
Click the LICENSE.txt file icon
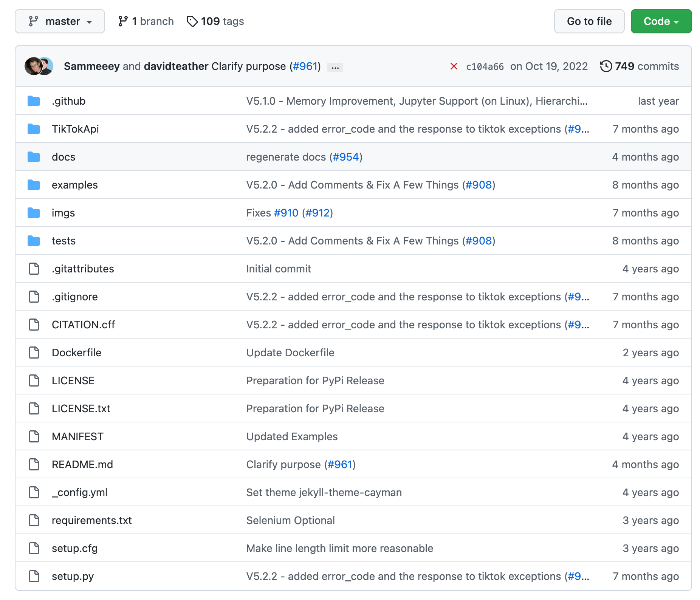[34, 408]
